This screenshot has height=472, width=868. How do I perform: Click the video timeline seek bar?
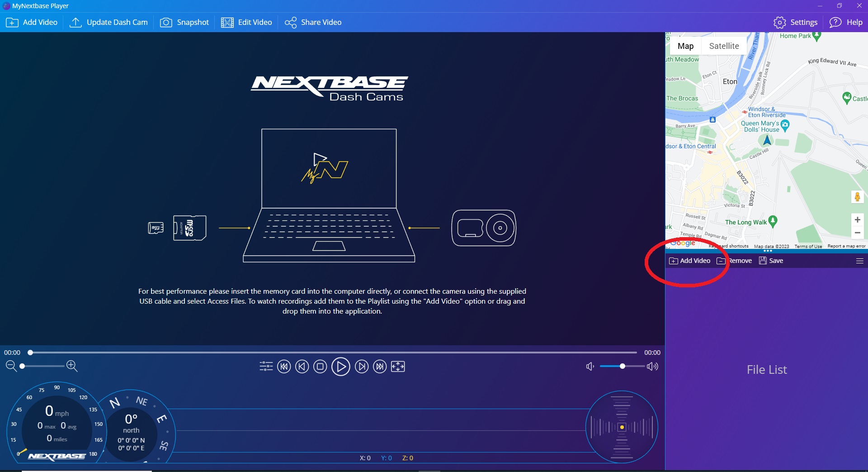pos(333,353)
